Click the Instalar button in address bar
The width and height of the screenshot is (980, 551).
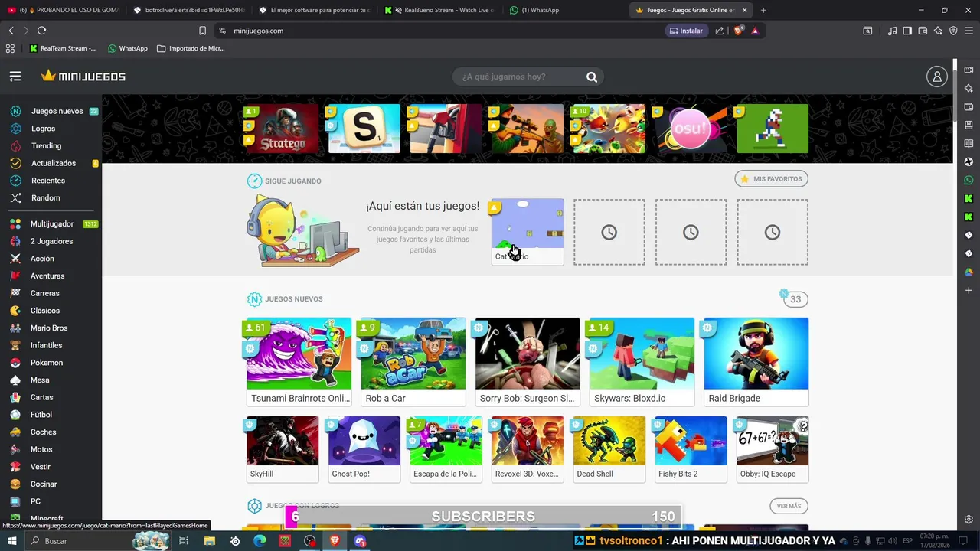(x=686, y=31)
